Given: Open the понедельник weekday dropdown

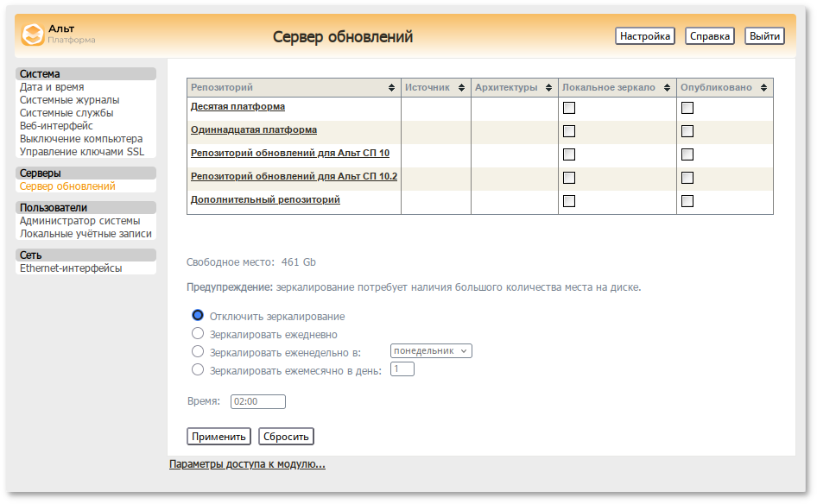Looking at the screenshot, I should (x=430, y=351).
